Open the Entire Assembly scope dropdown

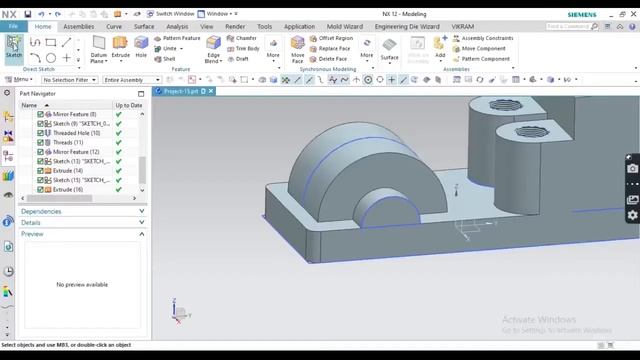(x=132, y=80)
